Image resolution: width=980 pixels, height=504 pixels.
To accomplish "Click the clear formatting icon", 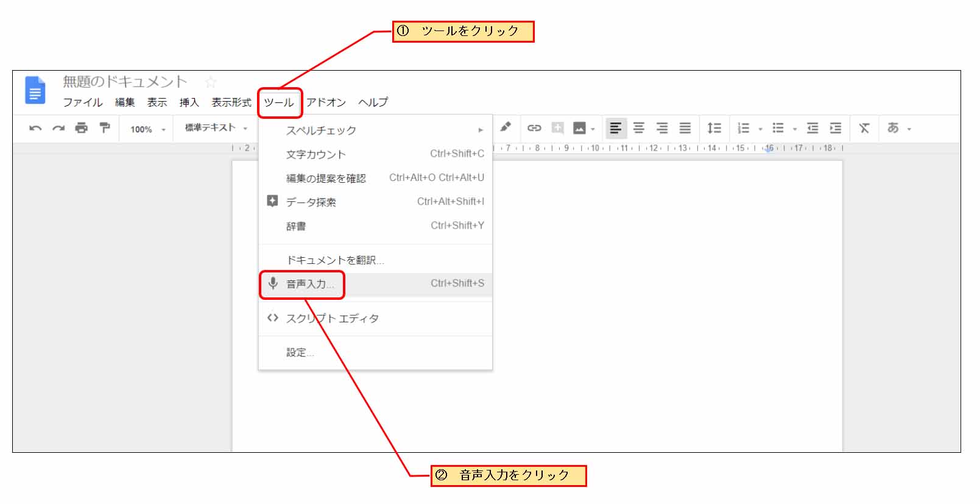I will [864, 129].
